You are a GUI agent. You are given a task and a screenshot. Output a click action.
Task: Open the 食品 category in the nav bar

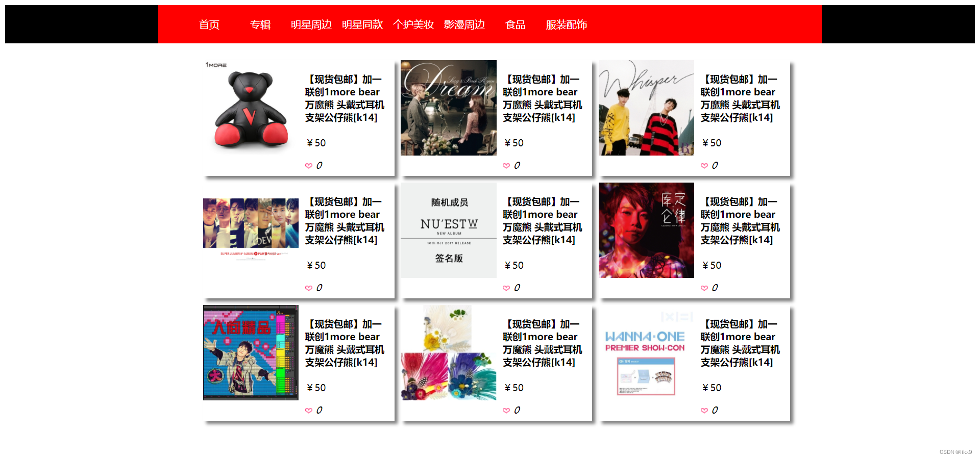point(516,24)
